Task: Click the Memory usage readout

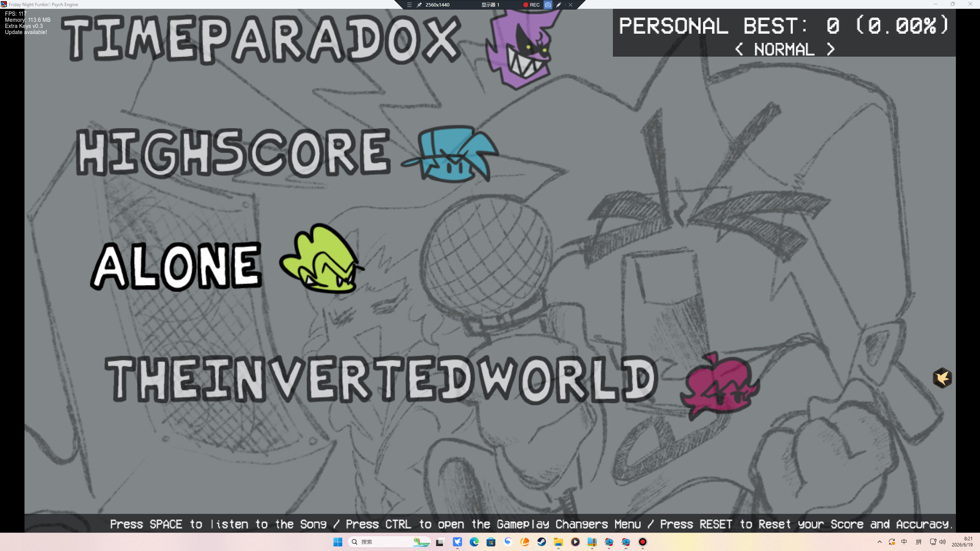Action: [x=28, y=20]
